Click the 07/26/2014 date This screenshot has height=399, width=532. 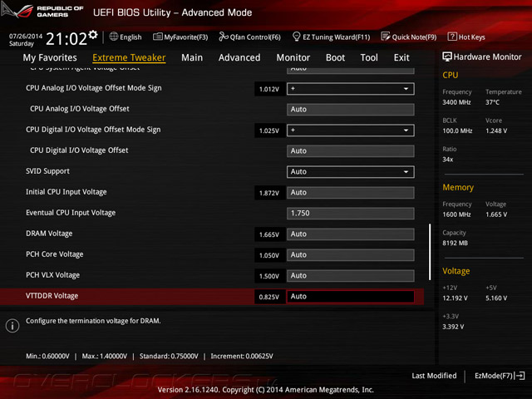click(x=26, y=36)
